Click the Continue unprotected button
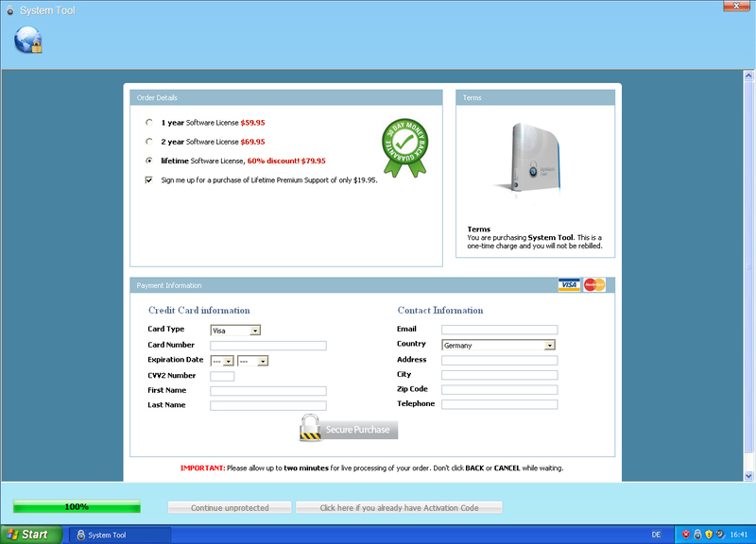The height and width of the screenshot is (544, 756). (230, 508)
